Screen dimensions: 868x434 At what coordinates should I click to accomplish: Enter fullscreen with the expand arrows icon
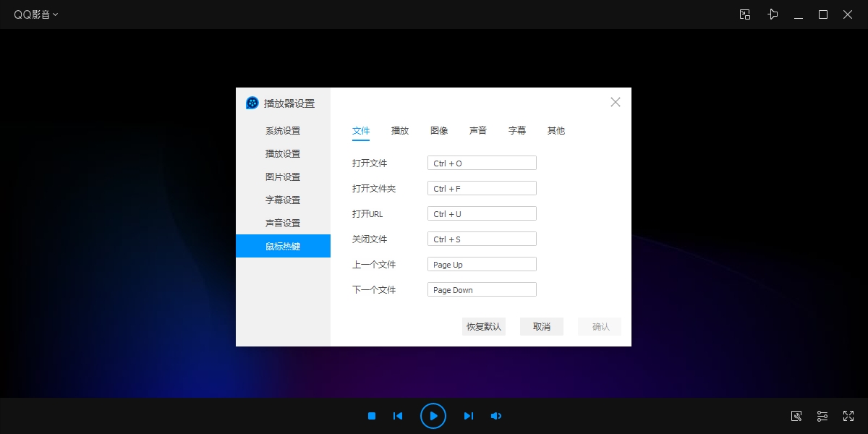[848, 416]
